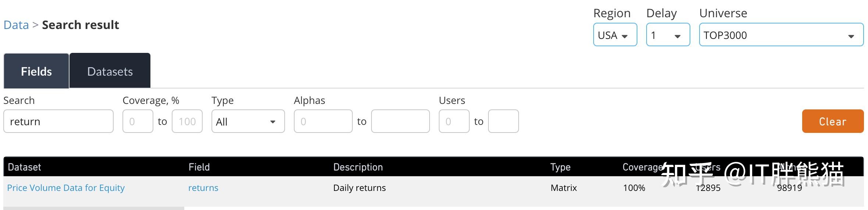Image resolution: width=868 pixels, height=210 pixels.
Task: Open the Data breadcrumb link
Action: click(x=16, y=25)
